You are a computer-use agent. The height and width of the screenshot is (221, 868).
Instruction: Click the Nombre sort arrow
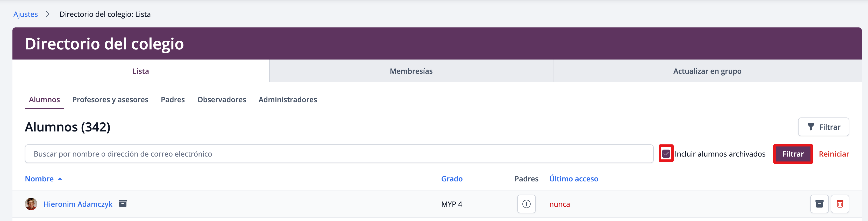(x=60, y=179)
